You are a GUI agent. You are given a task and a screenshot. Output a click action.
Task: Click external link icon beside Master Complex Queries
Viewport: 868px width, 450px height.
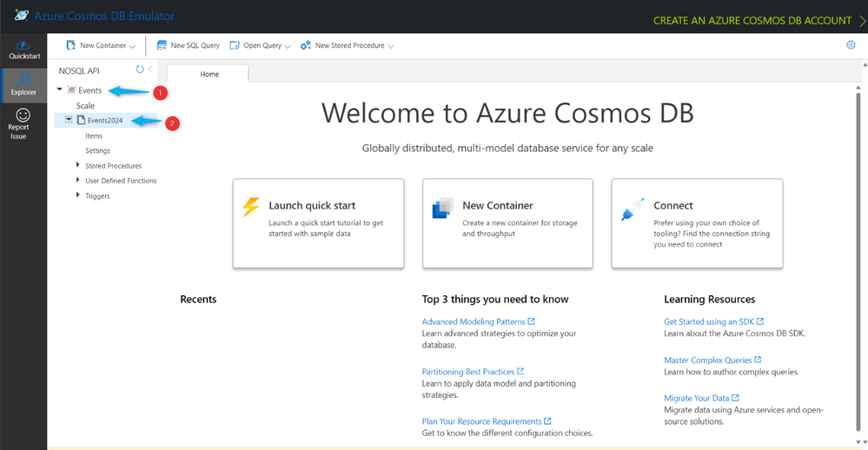point(758,360)
